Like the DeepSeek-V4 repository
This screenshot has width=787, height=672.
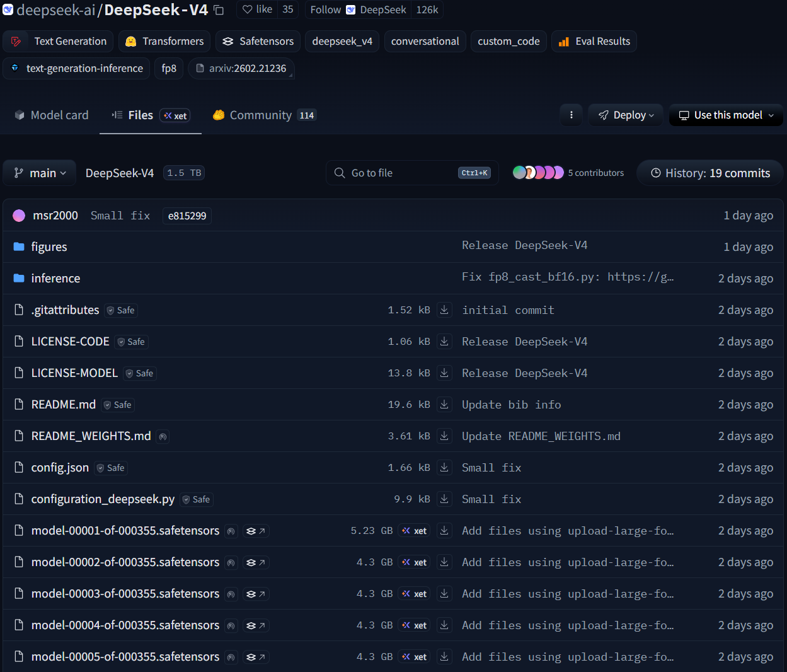pyautogui.click(x=258, y=9)
